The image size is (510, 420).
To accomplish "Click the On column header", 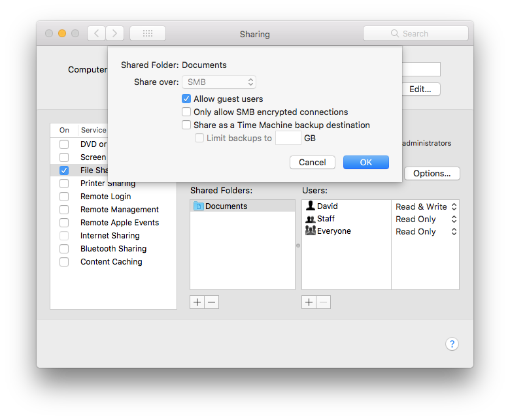I will pos(64,130).
